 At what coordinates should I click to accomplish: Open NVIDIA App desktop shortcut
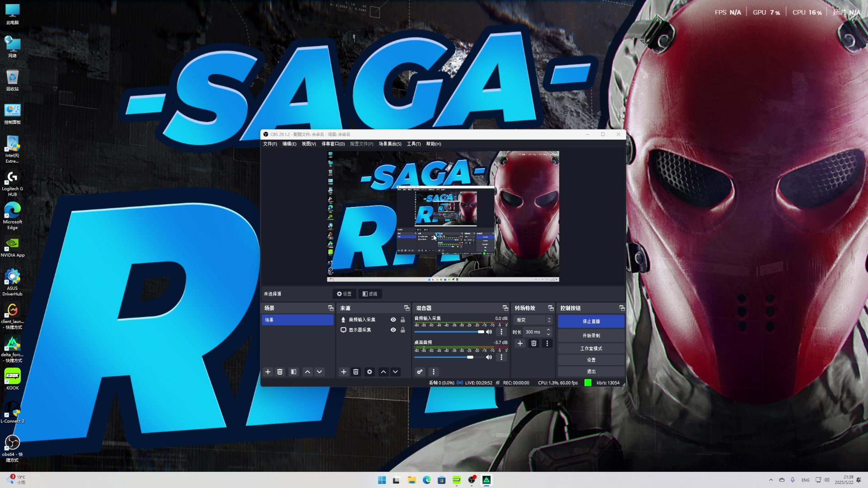(12, 248)
